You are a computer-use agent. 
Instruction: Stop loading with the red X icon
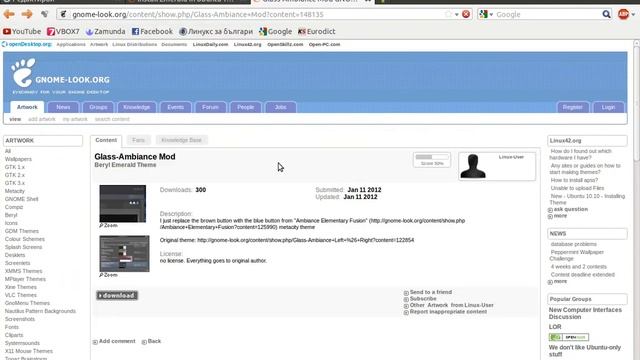tap(466, 14)
